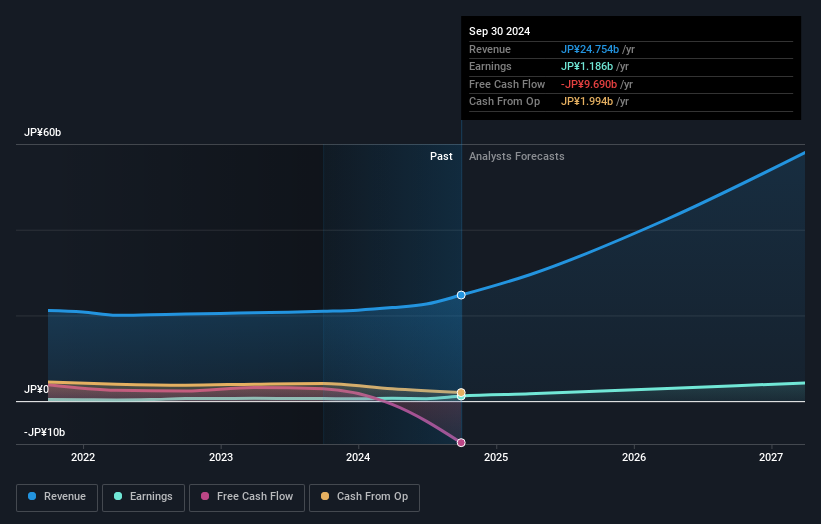Click the 2022 x-axis label

pyautogui.click(x=83, y=458)
